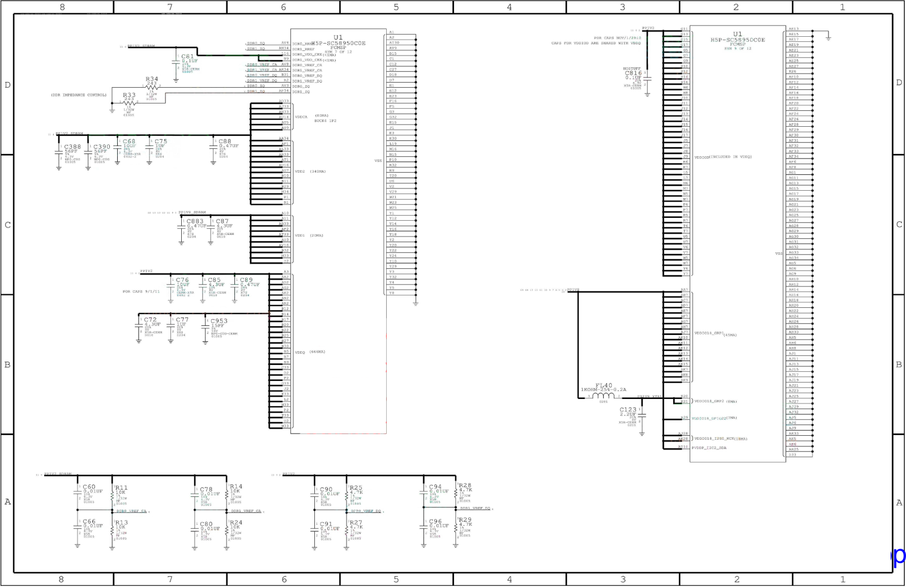The image size is (906, 588).
Task: Select resistor R28 label
Action: (x=465, y=486)
